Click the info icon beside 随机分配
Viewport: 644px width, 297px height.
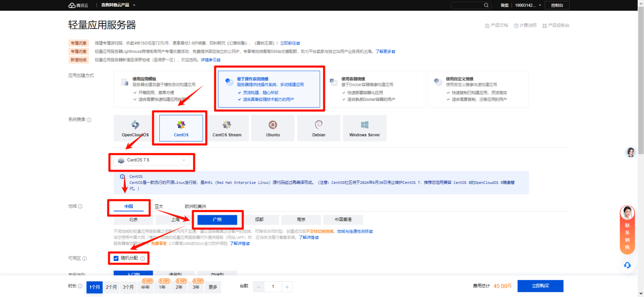[143, 258]
